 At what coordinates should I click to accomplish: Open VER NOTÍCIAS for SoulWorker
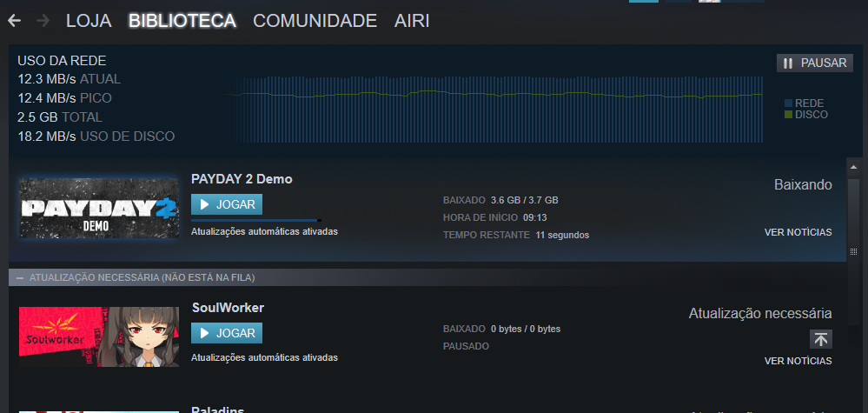click(798, 361)
